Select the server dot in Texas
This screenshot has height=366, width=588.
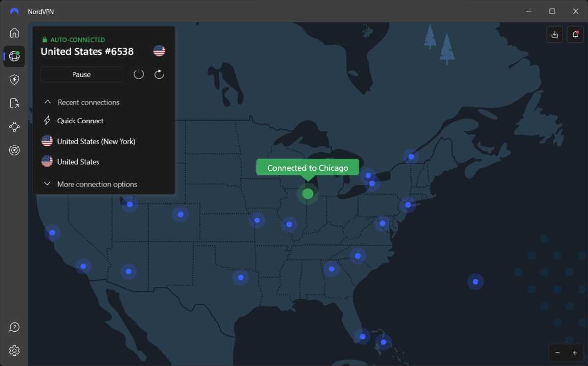coord(241,277)
